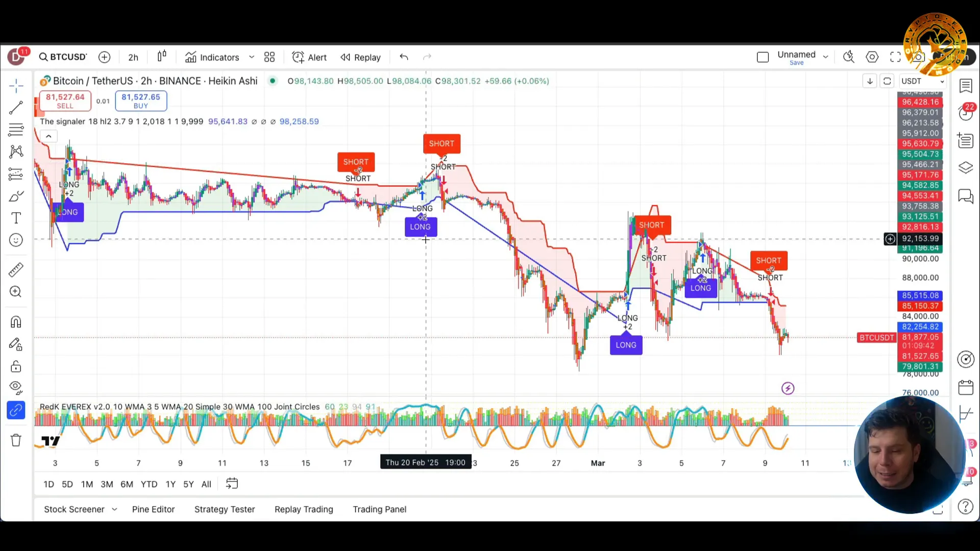Select the trend line drawing tool
Viewport: 980px width, 551px height.
click(16, 107)
